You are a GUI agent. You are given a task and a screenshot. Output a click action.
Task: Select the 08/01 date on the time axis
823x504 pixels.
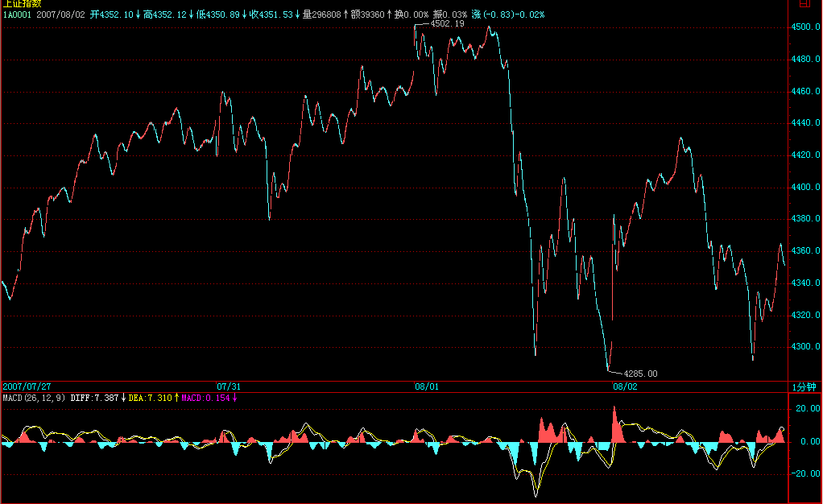[426, 387]
